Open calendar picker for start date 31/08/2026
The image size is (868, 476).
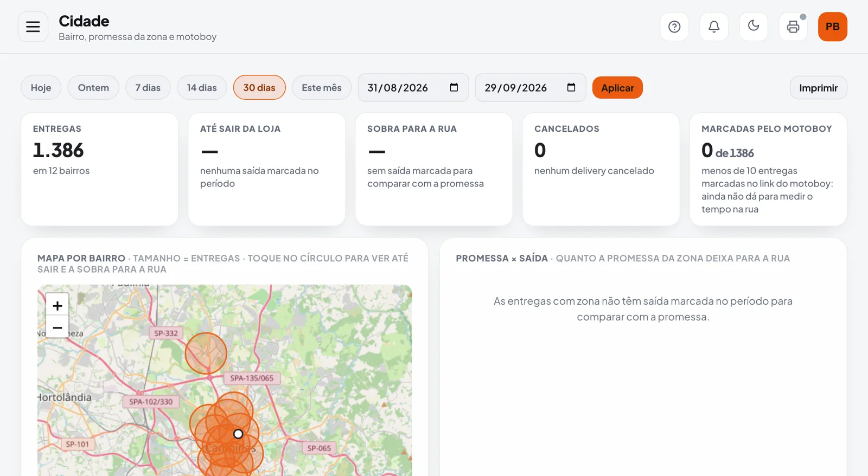tap(454, 87)
